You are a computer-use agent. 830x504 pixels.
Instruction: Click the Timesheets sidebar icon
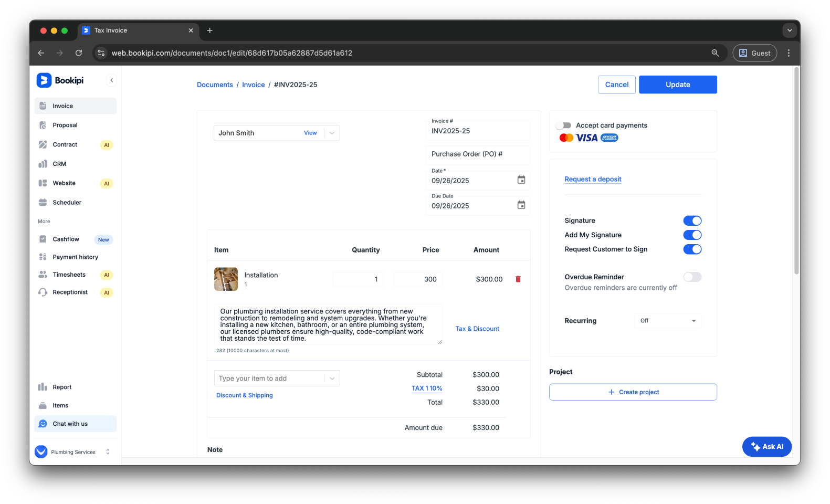[x=43, y=275]
